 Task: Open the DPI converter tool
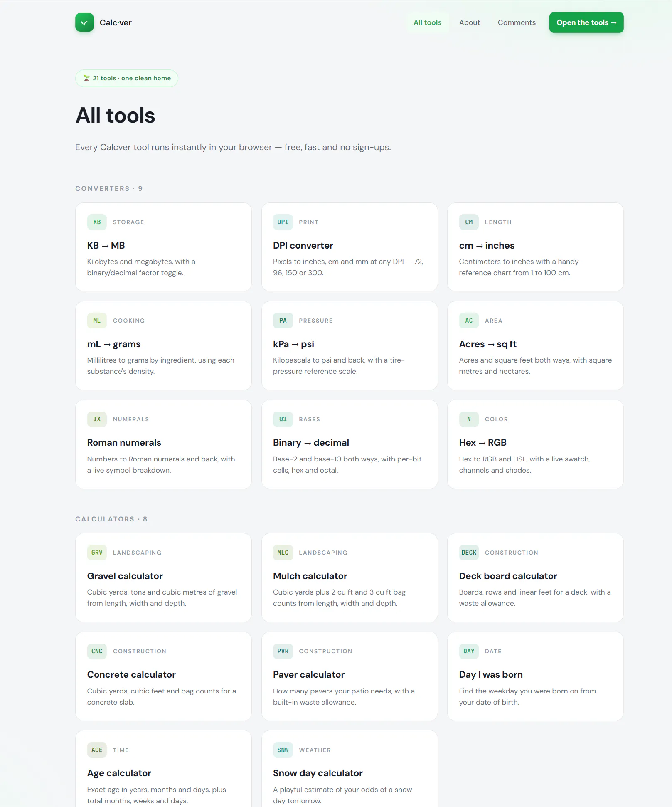tap(350, 247)
